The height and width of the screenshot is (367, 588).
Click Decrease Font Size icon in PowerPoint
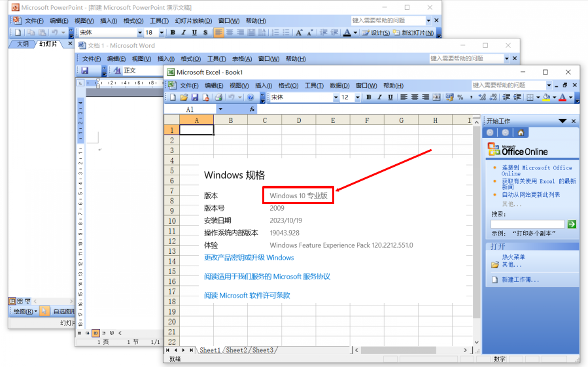[310, 33]
